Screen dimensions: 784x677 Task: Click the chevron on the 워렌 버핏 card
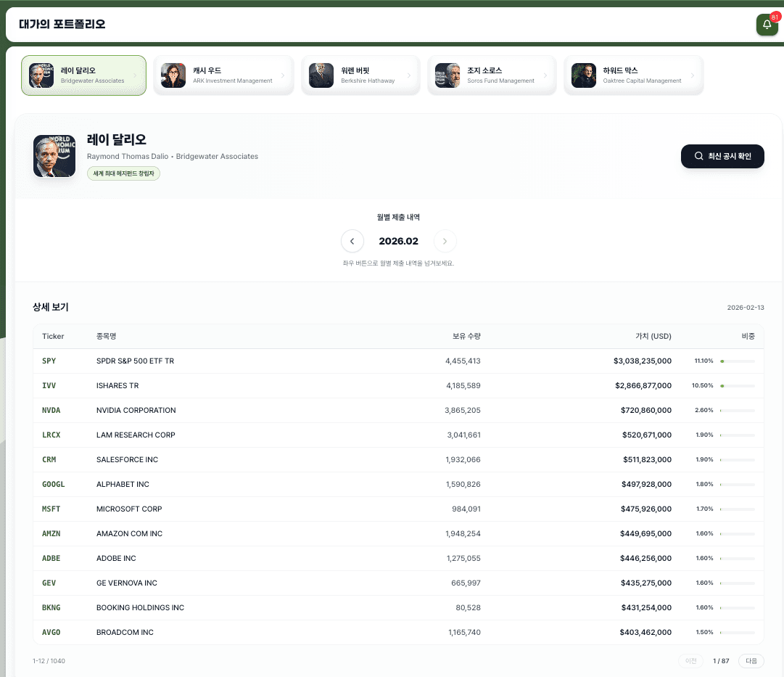tap(409, 75)
